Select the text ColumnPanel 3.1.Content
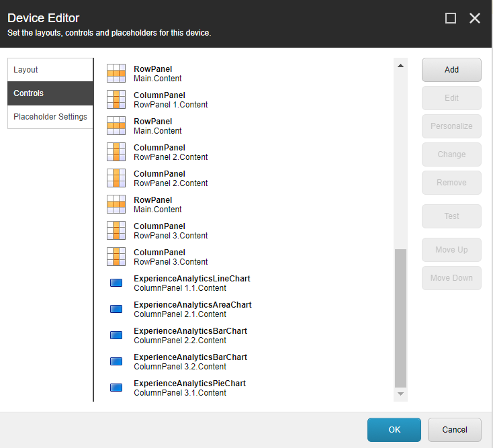Image resolution: width=493 pixels, height=448 pixels. coord(180,393)
